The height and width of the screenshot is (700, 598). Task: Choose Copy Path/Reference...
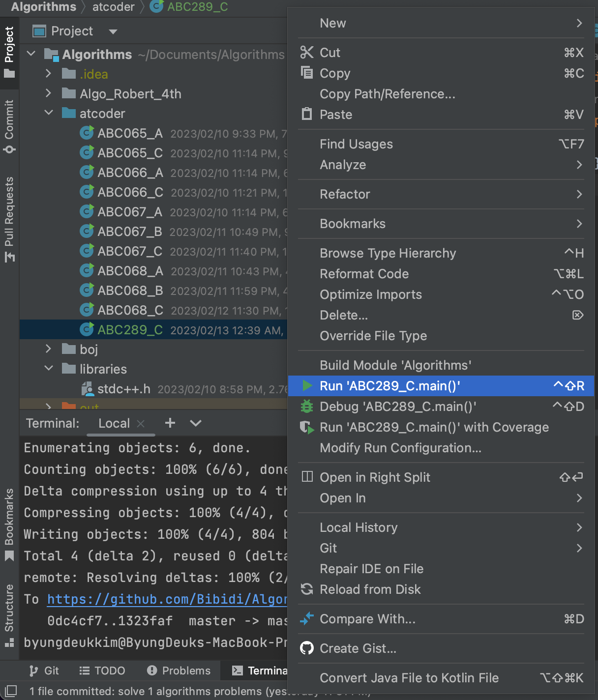click(441, 94)
